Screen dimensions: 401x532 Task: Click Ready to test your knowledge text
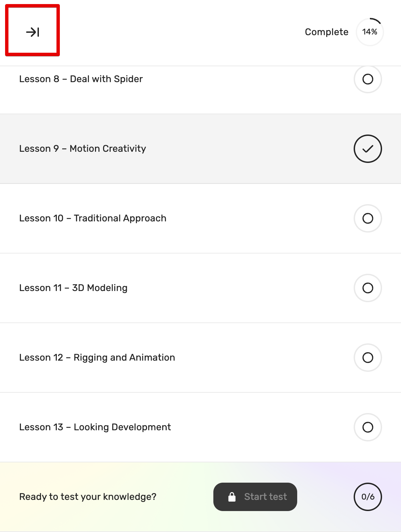point(88,497)
